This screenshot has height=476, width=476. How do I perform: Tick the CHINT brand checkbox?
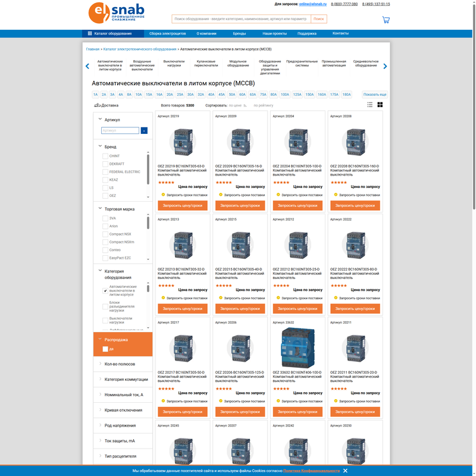pyautogui.click(x=105, y=156)
